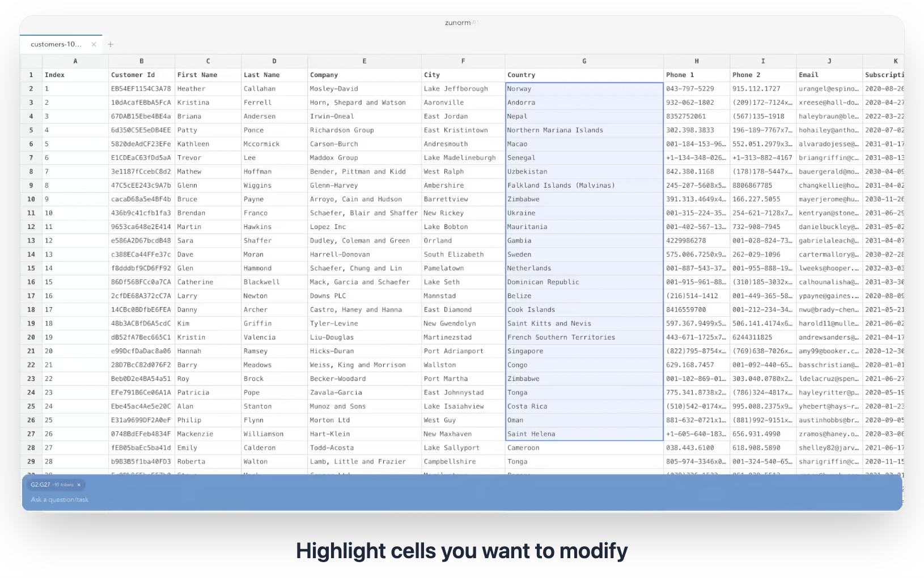Click the Singapore country cell
Screen dimensions: 924x578
click(584, 351)
